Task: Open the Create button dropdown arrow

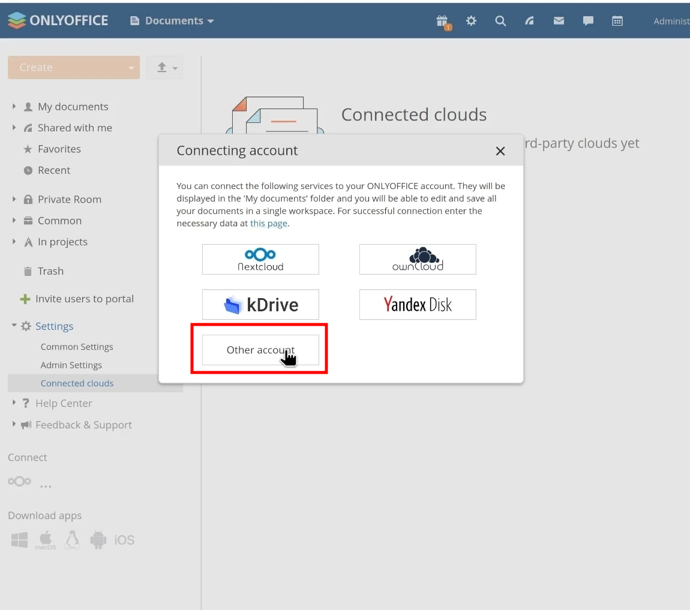Action: click(131, 68)
